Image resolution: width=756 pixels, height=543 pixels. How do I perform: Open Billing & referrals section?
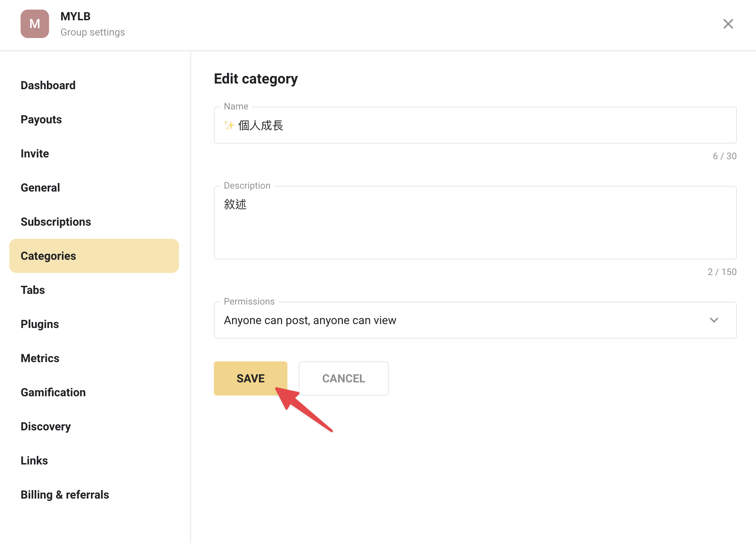(65, 495)
